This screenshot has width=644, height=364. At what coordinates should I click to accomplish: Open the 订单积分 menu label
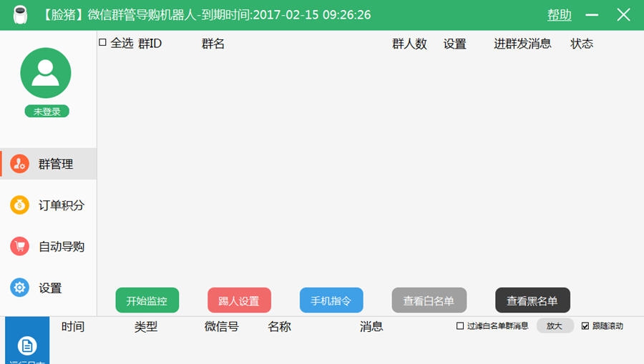(x=62, y=205)
